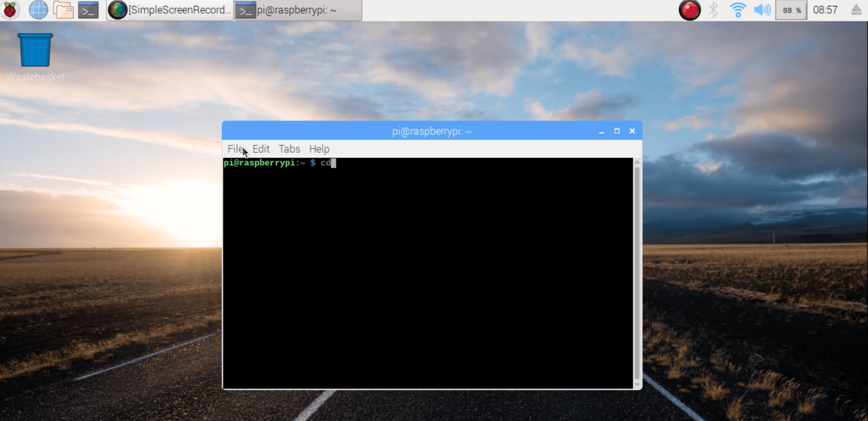The image size is (868, 421).
Task: Close the terminal window
Action: click(632, 131)
